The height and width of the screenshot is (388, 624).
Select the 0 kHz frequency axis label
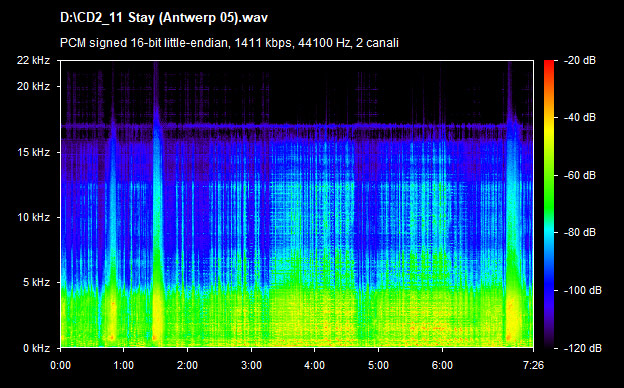point(36,348)
